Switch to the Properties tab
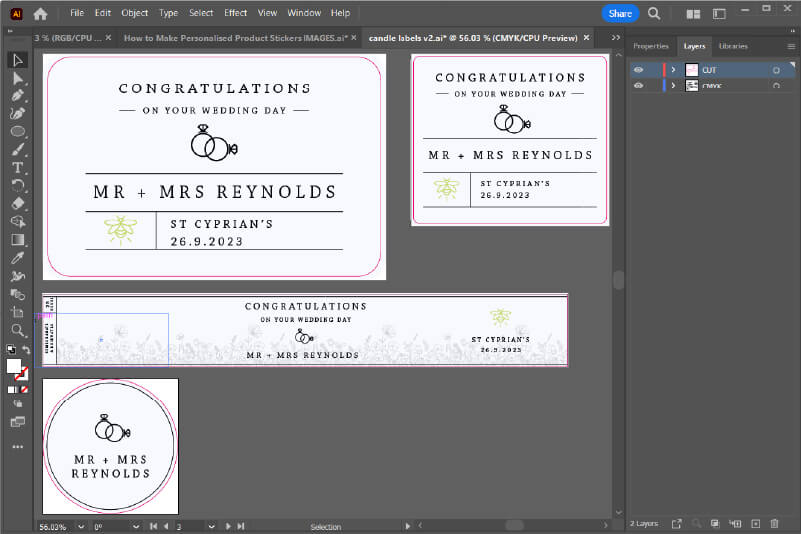 tap(651, 46)
